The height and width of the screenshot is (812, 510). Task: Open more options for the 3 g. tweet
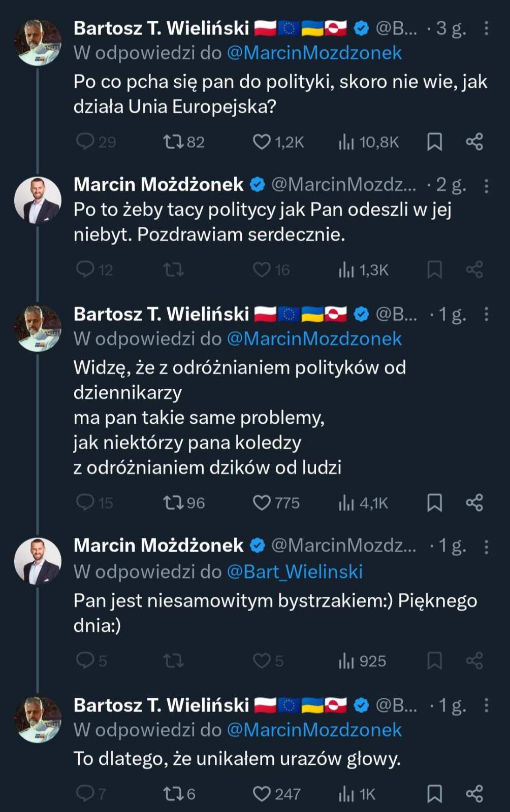[x=486, y=28]
